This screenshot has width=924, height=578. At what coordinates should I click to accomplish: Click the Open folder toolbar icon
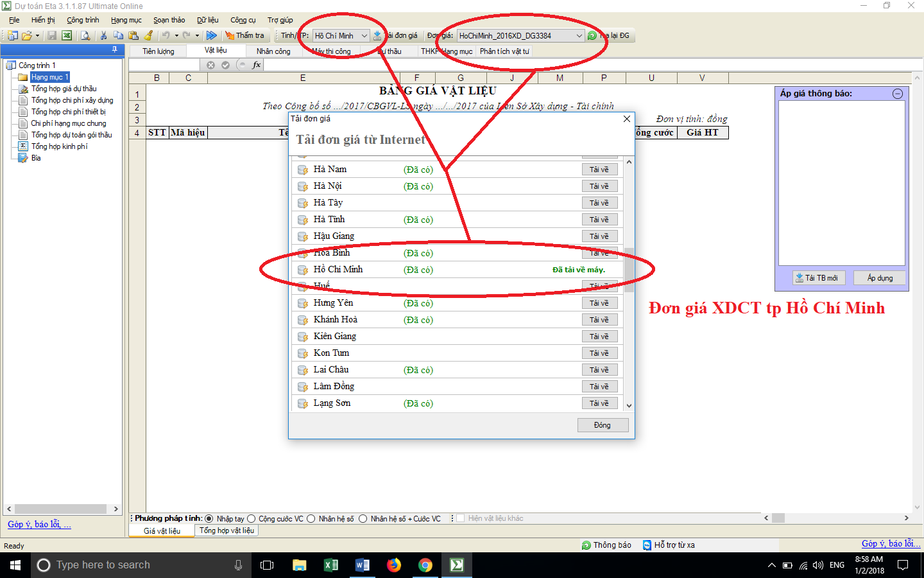(x=27, y=36)
